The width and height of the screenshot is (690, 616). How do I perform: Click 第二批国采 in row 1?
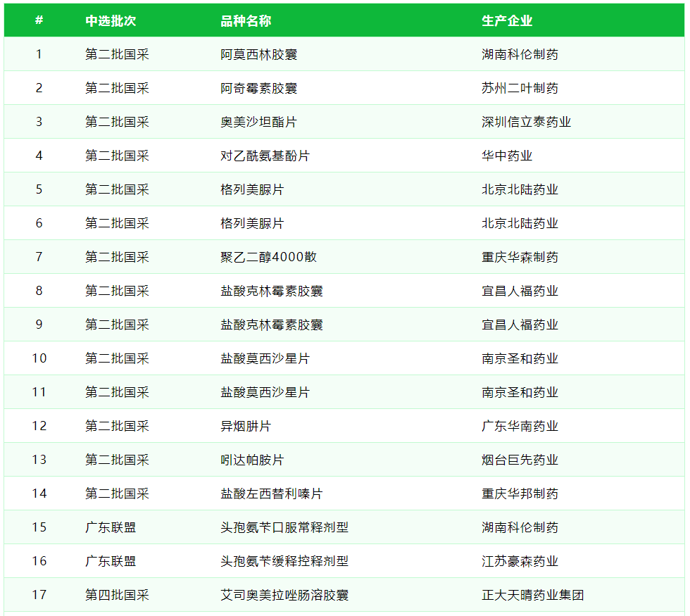click(117, 55)
